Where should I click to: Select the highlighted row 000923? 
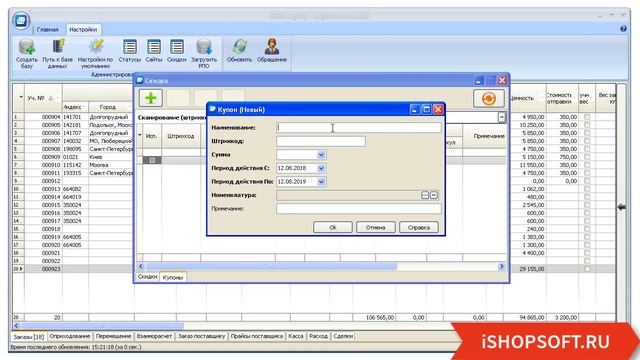pos(51,269)
